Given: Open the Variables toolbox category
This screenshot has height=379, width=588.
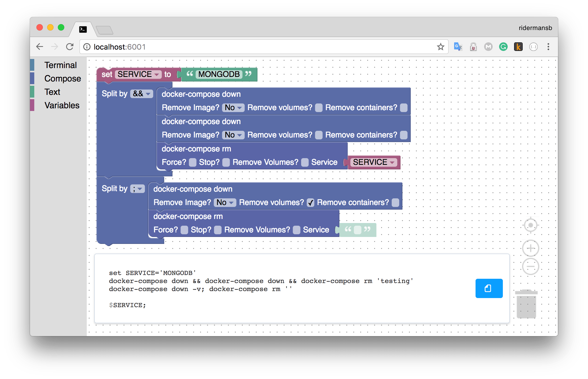Looking at the screenshot, I should (x=62, y=105).
